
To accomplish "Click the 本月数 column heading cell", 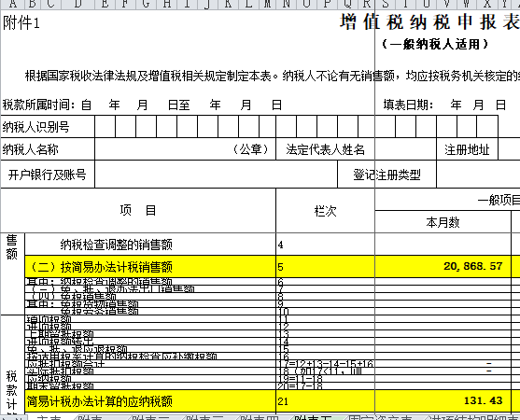I will pyautogui.click(x=443, y=222).
